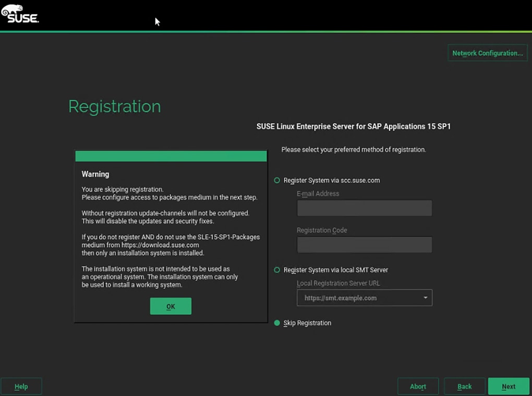Click the 'Registration Code' label

(x=322, y=230)
